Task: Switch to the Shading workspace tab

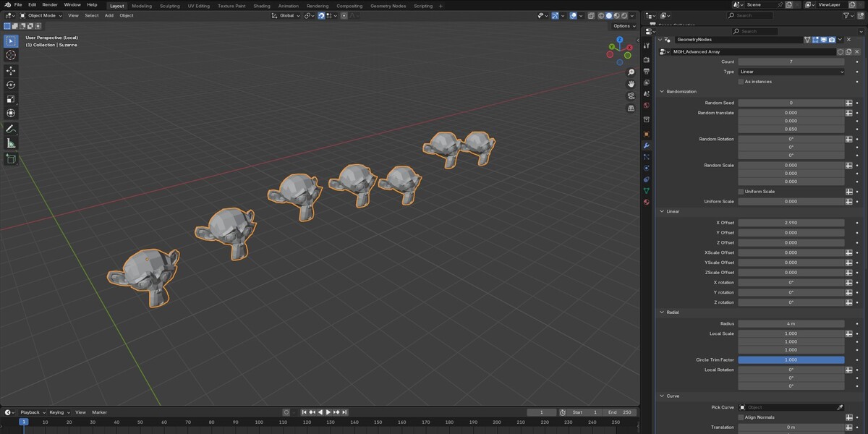Action: 262,6
